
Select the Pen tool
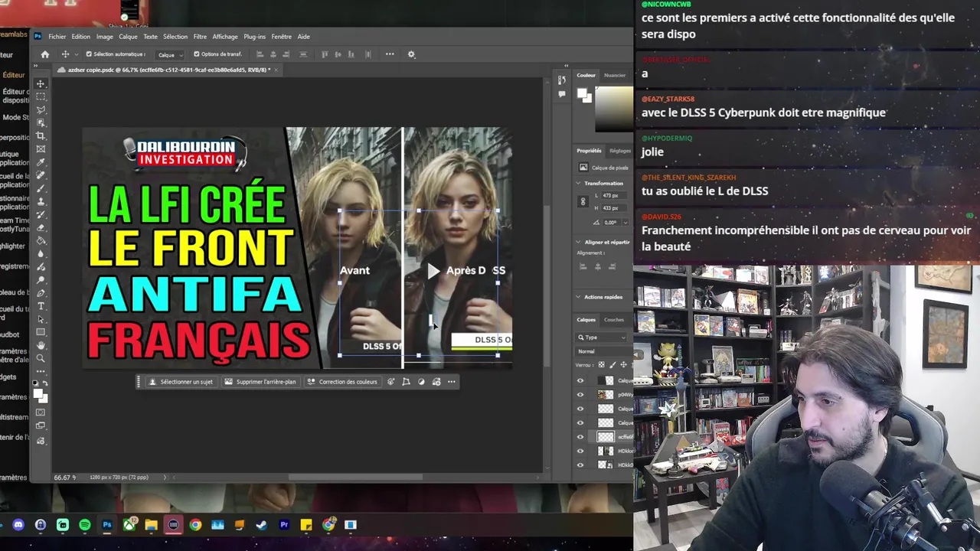coord(41,292)
